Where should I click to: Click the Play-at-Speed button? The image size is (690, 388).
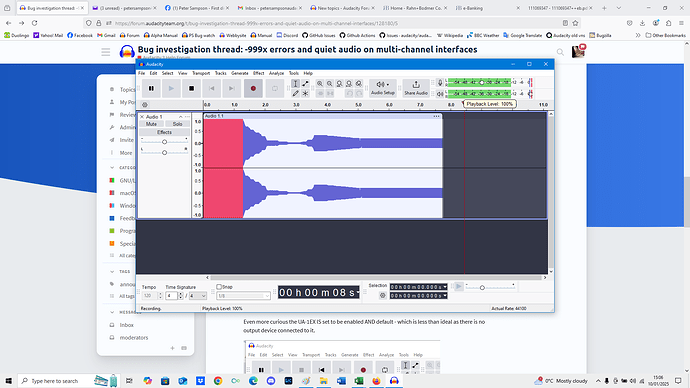(x=459, y=286)
